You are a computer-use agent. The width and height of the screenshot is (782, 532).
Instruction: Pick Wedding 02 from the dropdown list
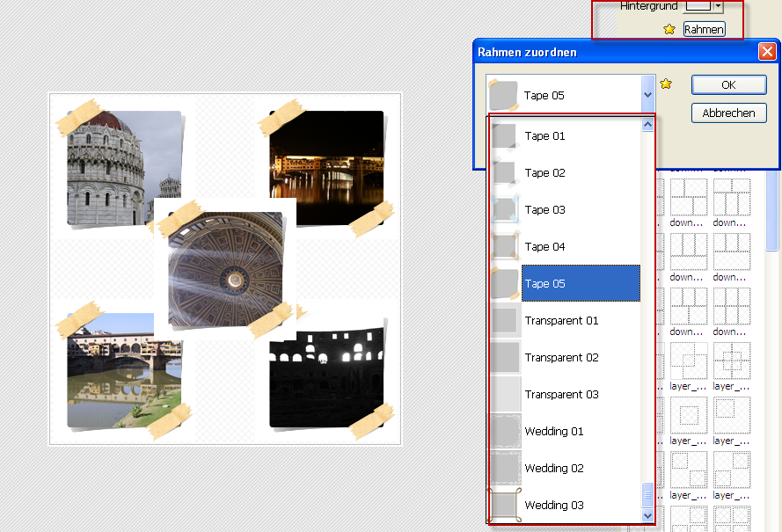point(554,469)
